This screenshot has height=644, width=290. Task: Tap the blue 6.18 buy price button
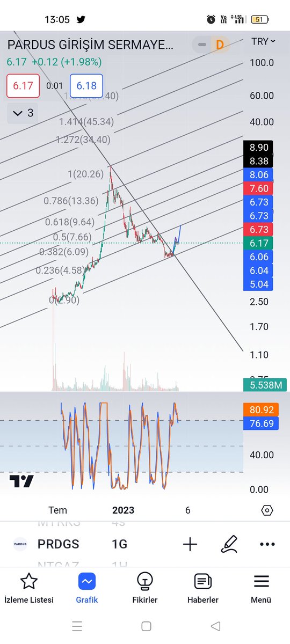tap(86, 86)
